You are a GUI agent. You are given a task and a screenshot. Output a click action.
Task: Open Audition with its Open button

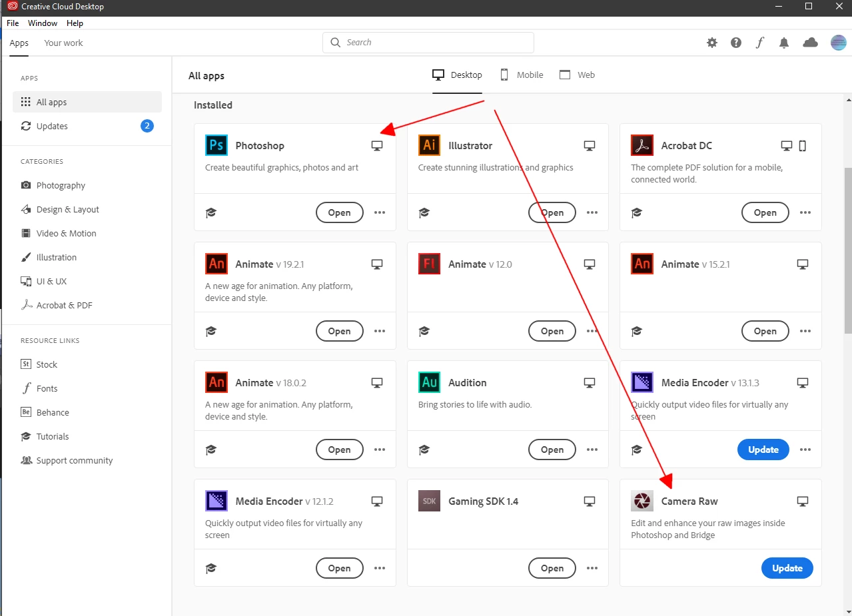[x=552, y=450]
